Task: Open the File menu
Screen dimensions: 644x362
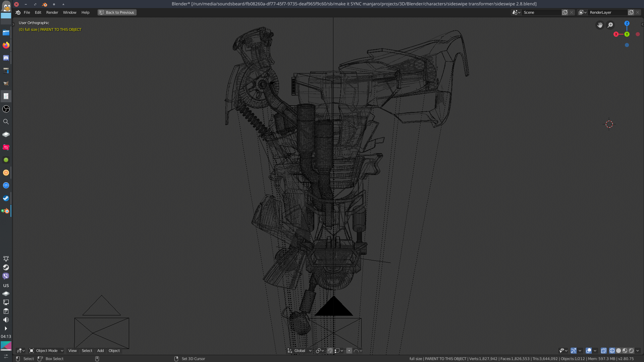Action: coord(27,12)
